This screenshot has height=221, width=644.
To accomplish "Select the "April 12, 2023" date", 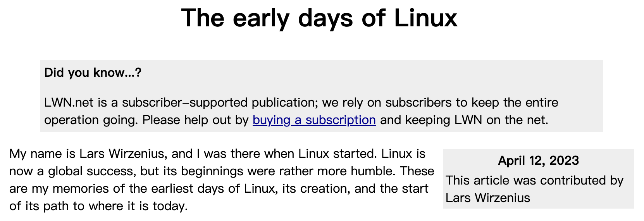I will pyautogui.click(x=538, y=161).
